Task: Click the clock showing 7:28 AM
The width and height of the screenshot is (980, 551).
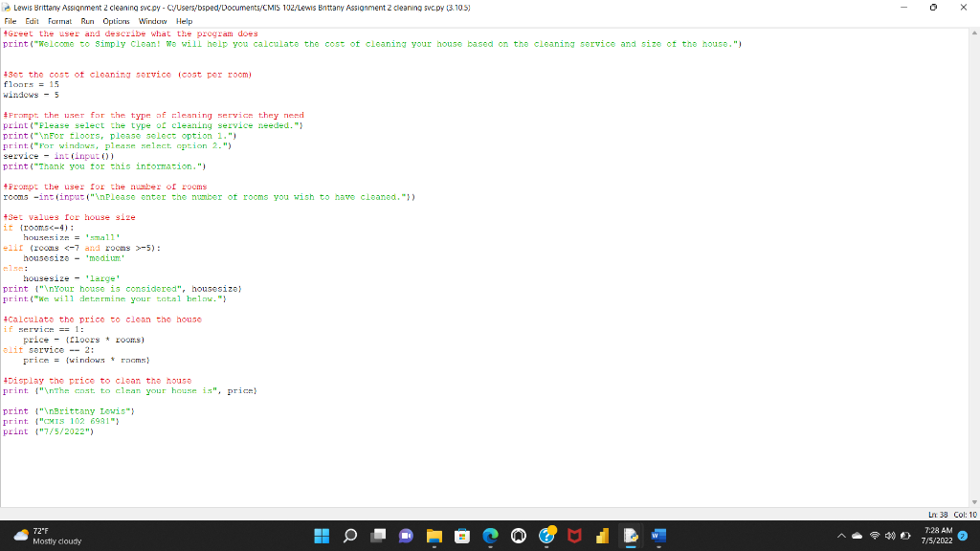Action: (938, 531)
